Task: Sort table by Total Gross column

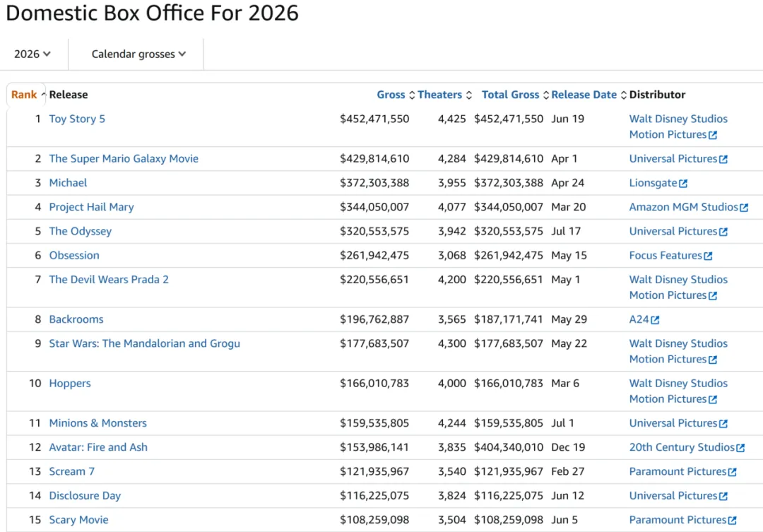Action: click(510, 95)
